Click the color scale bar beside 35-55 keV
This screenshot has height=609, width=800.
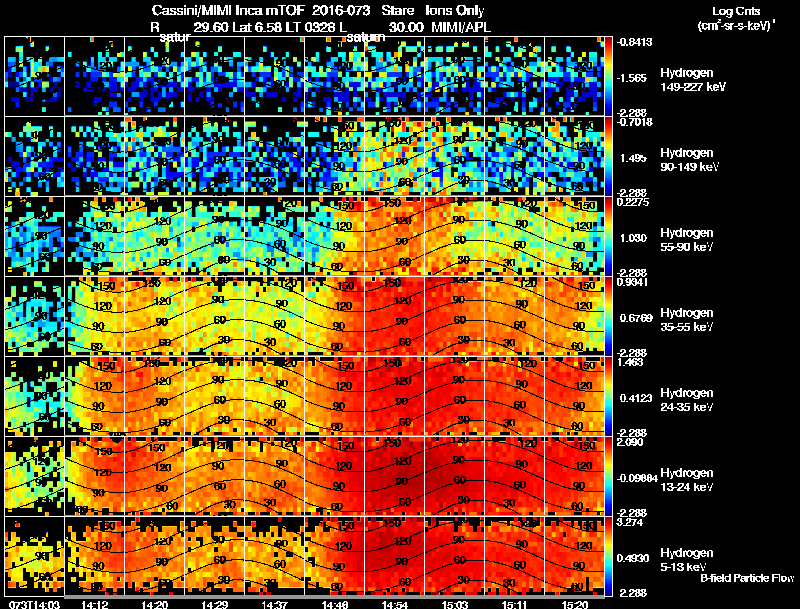point(609,316)
